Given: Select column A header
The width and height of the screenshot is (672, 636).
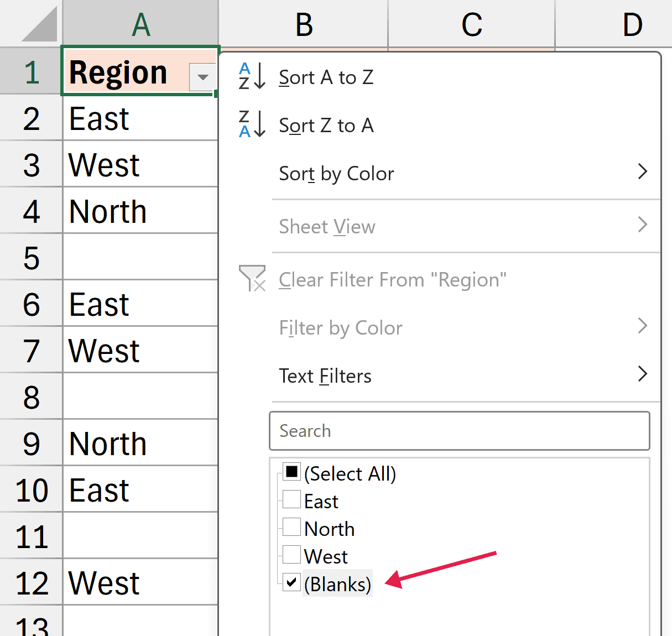Looking at the screenshot, I should (140, 24).
